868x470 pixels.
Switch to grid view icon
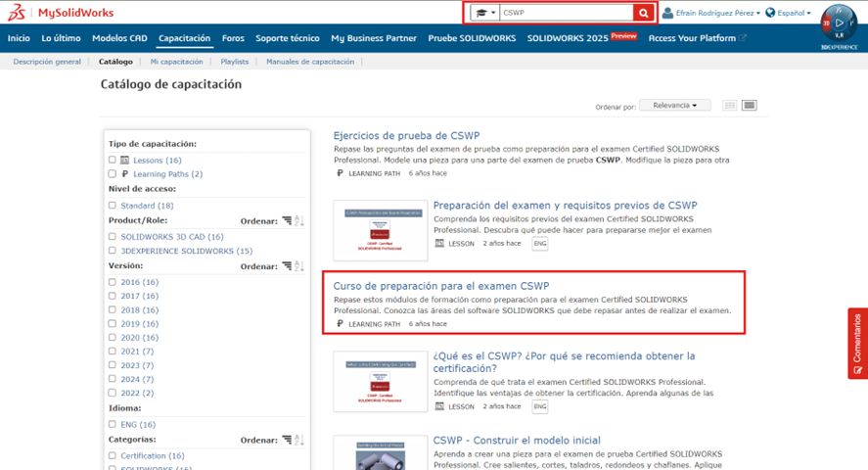pos(730,105)
